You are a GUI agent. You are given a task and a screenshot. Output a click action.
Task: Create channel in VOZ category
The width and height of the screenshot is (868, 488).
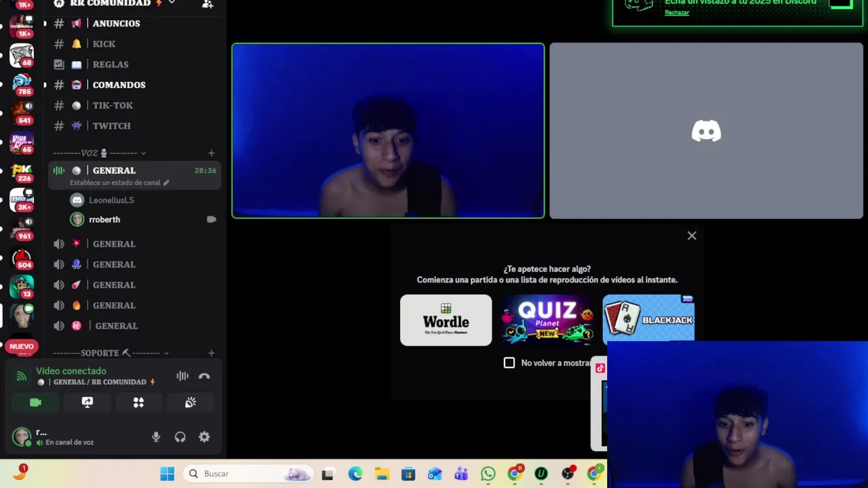pos(212,153)
